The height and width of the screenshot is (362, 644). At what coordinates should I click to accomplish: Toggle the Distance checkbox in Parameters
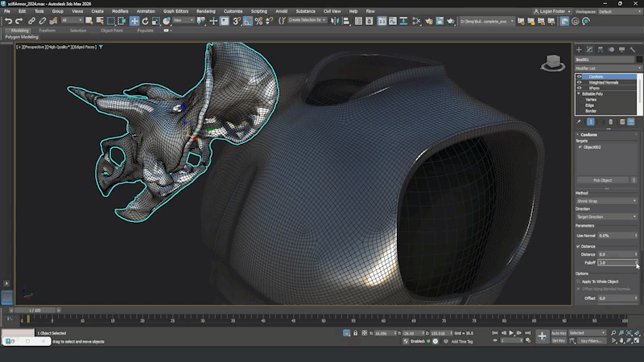coord(578,246)
